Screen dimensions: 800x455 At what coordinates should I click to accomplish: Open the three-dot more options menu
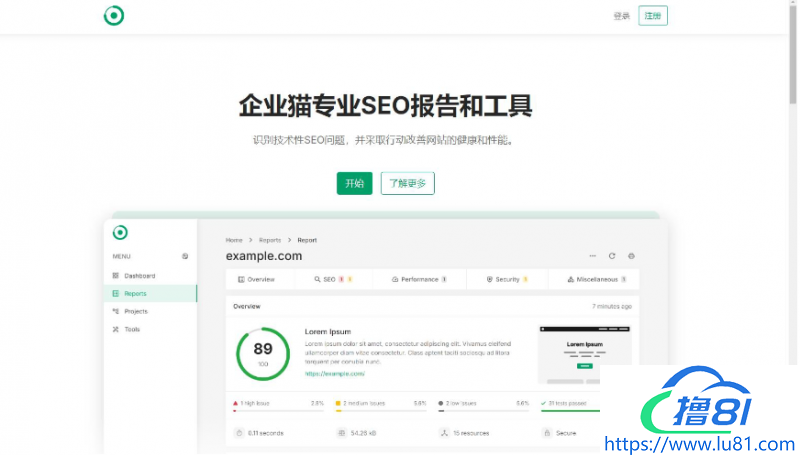(593, 256)
